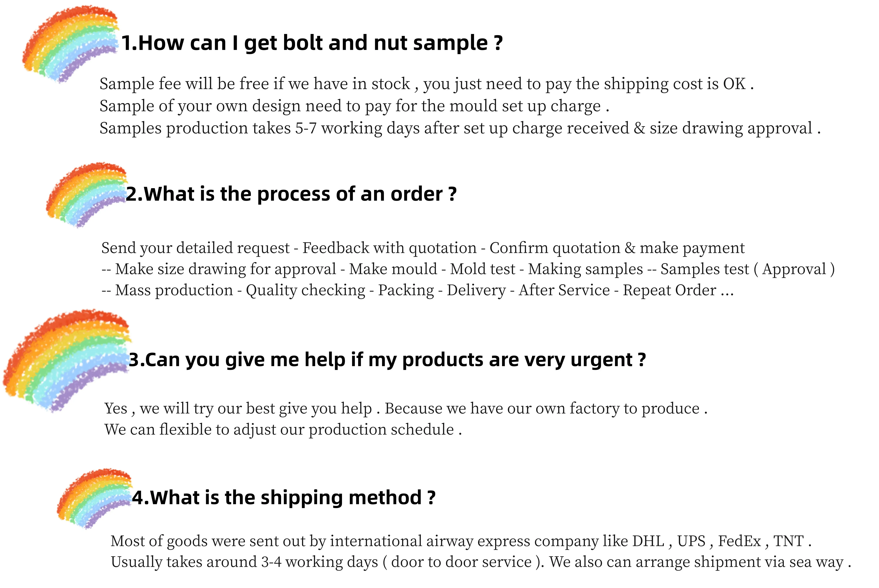
Task: Click the 'Yes, we will try our best' sentence
Action: click(406, 409)
